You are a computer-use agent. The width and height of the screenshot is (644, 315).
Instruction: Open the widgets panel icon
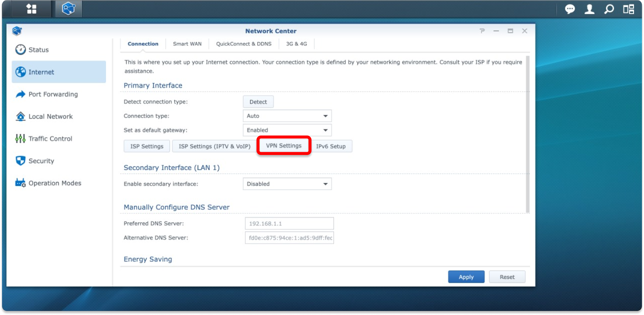pyautogui.click(x=628, y=9)
